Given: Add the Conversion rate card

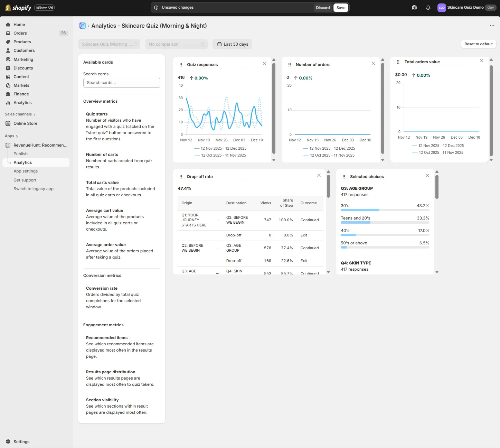Looking at the screenshot, I should (122, 298).
